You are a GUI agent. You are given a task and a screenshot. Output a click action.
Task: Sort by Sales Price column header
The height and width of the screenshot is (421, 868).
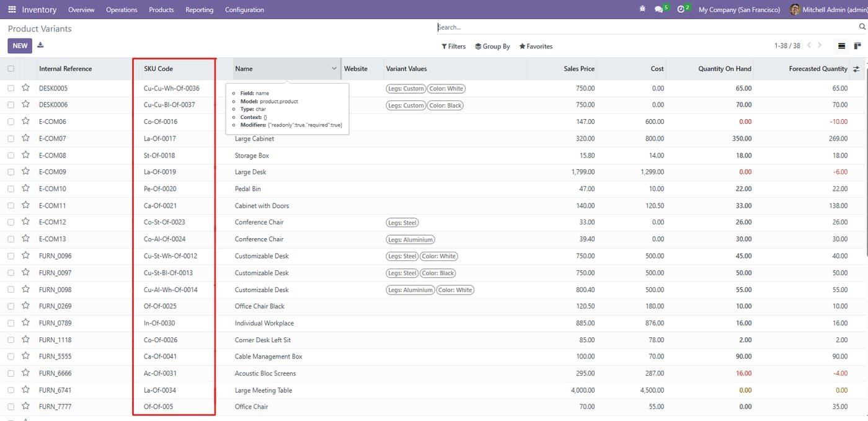tap(579, 69)
